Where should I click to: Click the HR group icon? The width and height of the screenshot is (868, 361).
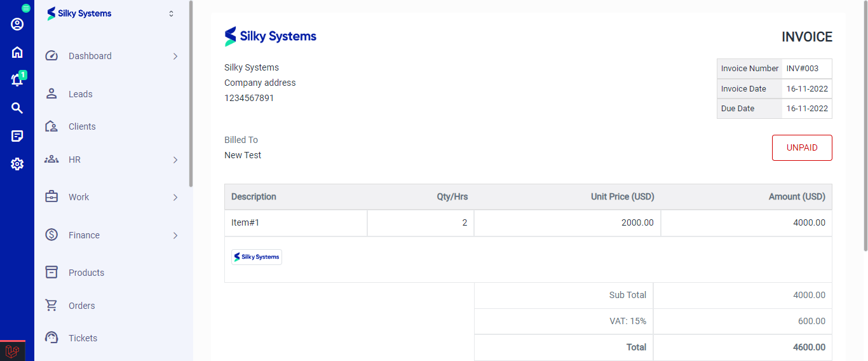[x=51, y=160]
